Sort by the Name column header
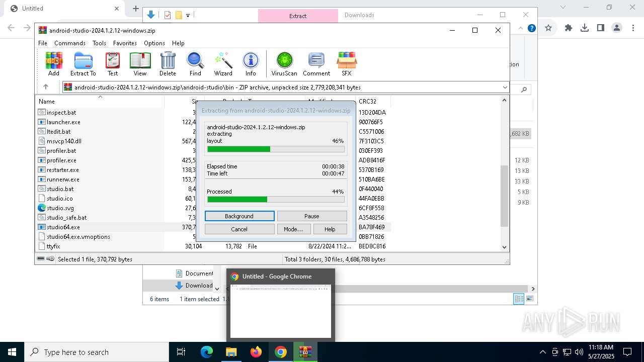The image size is (644, 362). [100, 101]
